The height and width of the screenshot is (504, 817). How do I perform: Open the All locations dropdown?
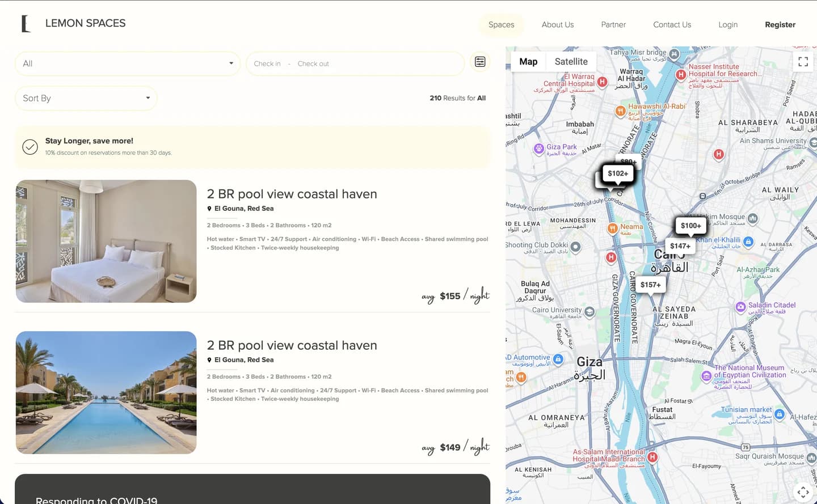pyautogui.click(x=128, y=63)
